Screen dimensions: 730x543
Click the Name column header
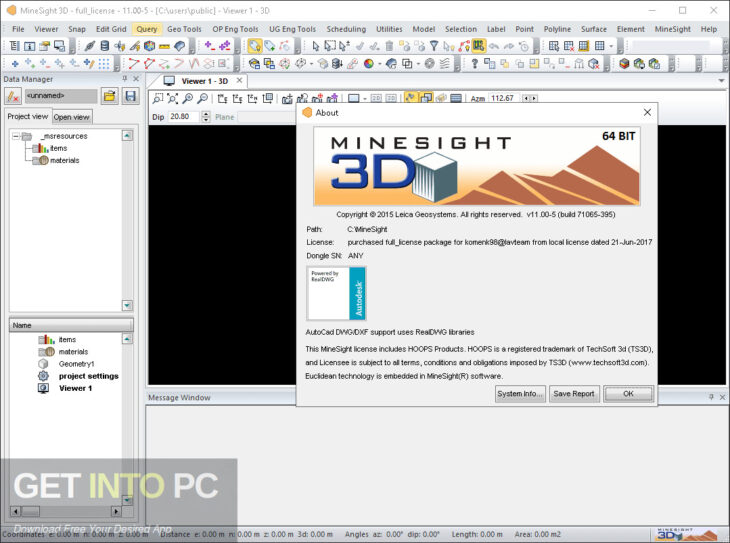pyautogui.click(x=71, y=325)
